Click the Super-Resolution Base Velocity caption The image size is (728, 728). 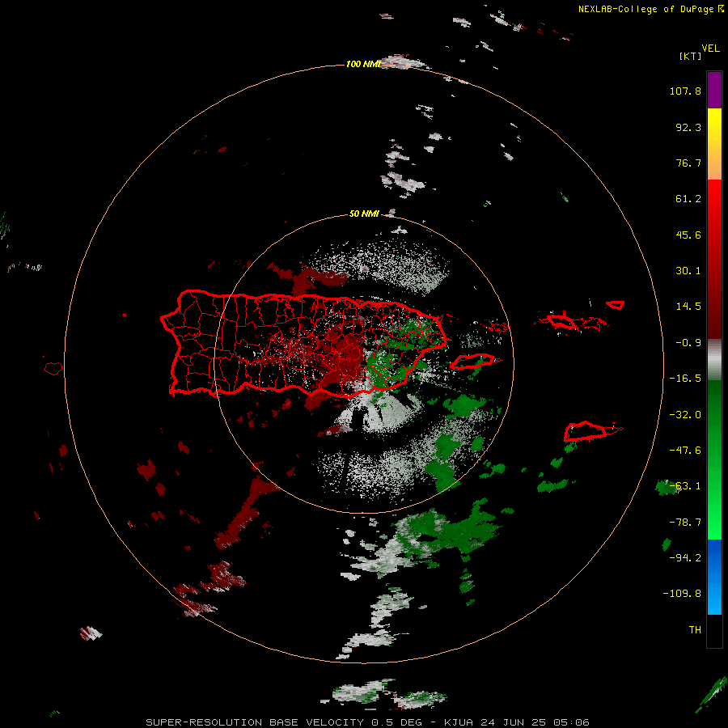[x=367, y=722]
